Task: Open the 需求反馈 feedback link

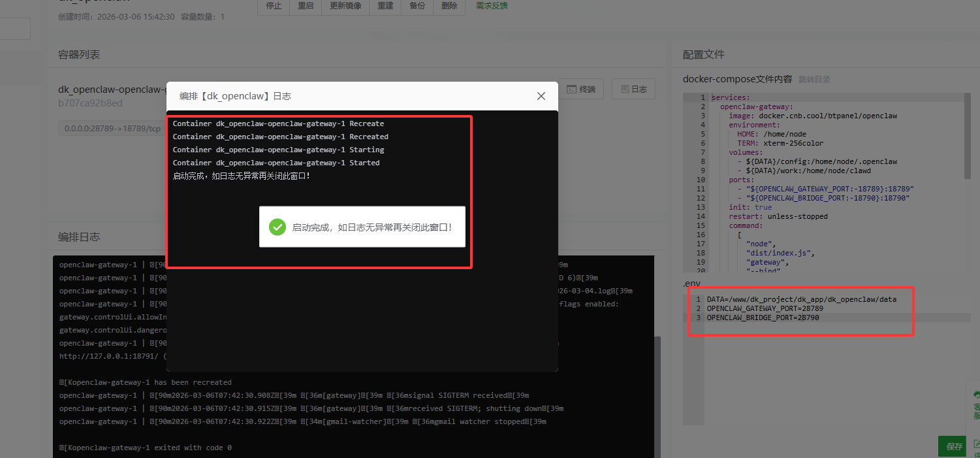Action: (491, 6)
